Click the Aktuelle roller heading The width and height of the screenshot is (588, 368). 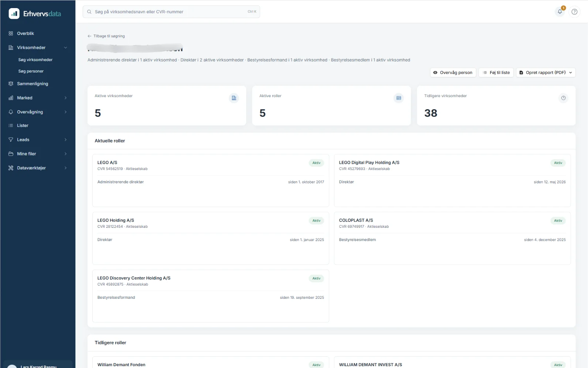[110, 141]
